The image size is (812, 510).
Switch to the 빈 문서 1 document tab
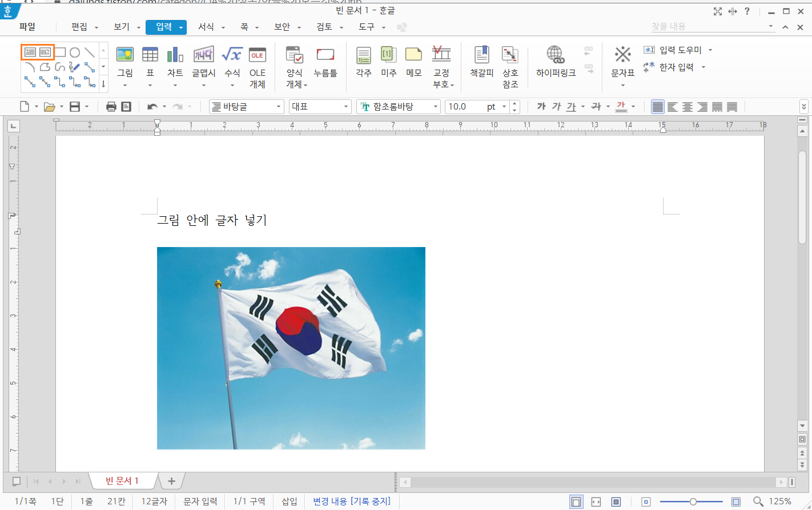tap(122, 481)
